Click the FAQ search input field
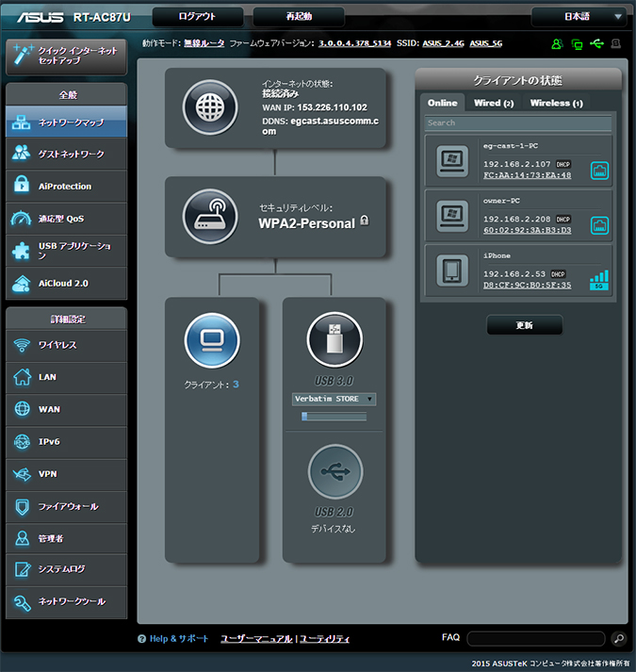 click(x=536, y=639)
